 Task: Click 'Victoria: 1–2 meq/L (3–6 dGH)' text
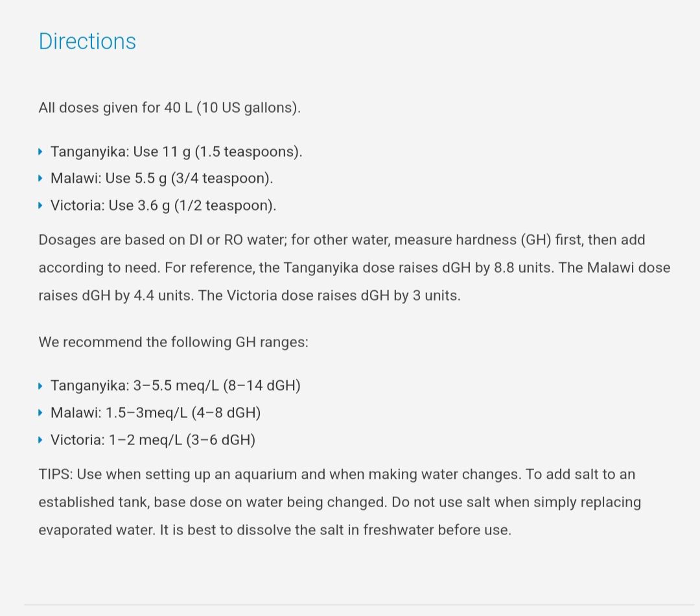(x=153, y=440)
